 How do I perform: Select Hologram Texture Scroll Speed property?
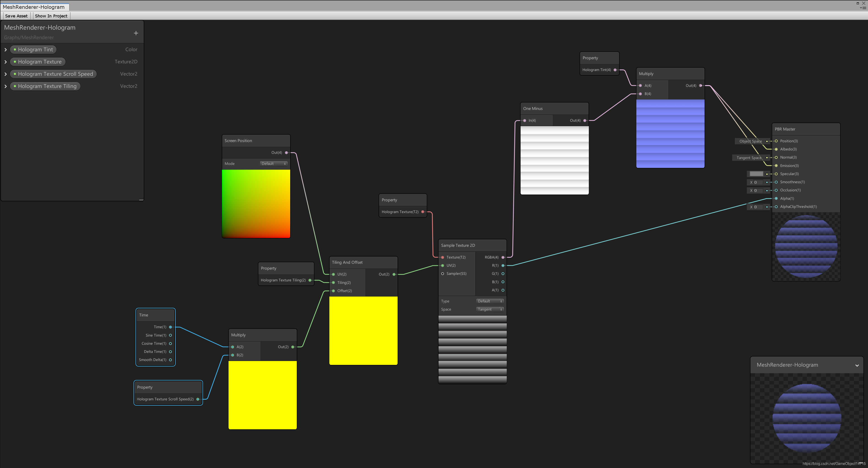(54, 74)
